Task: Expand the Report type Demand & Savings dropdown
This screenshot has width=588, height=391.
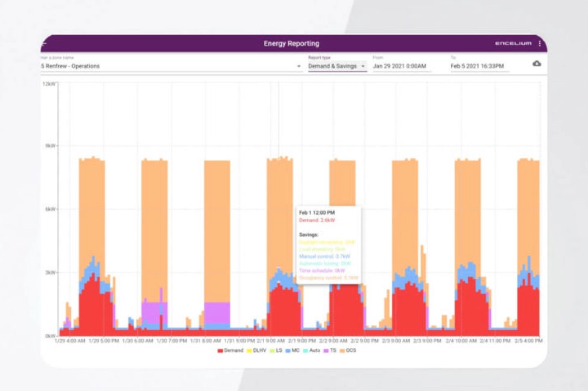Action: (337, 66)
